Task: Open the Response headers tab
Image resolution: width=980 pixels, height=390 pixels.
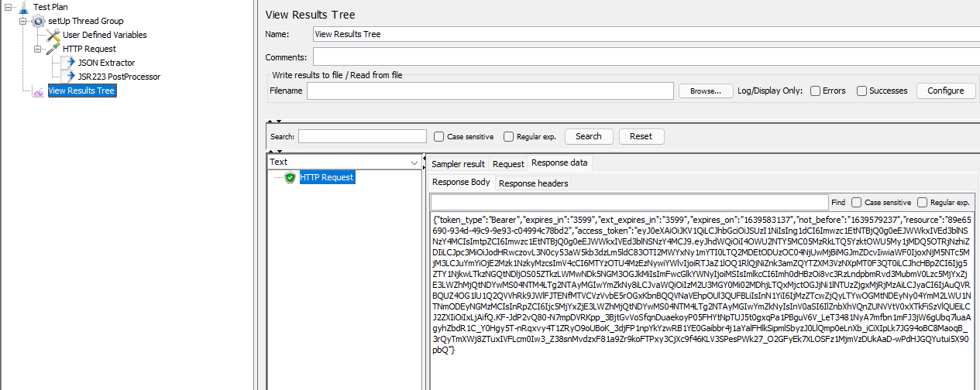Action: coord(534,183)
